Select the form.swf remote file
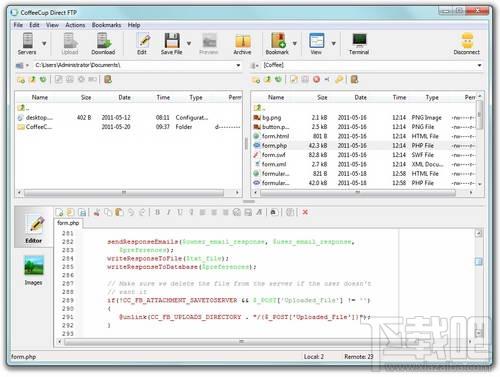Screen dimensions: 500x377 (x=365, y=155)
